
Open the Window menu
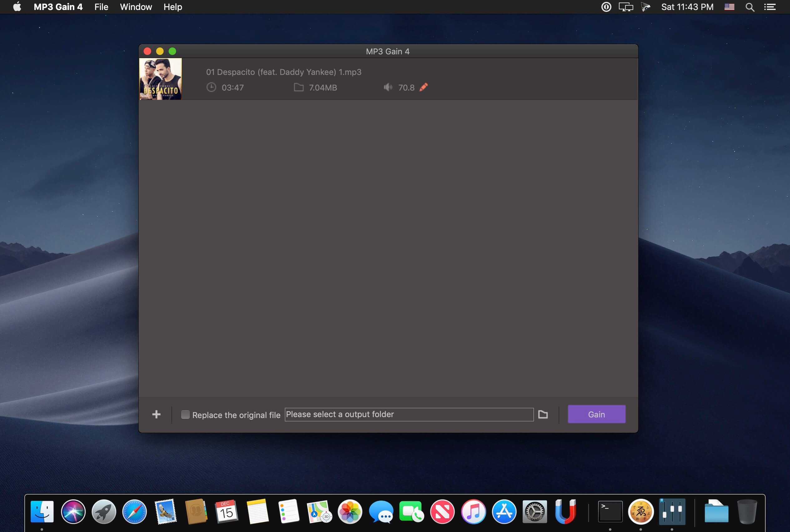pos(136,7)
